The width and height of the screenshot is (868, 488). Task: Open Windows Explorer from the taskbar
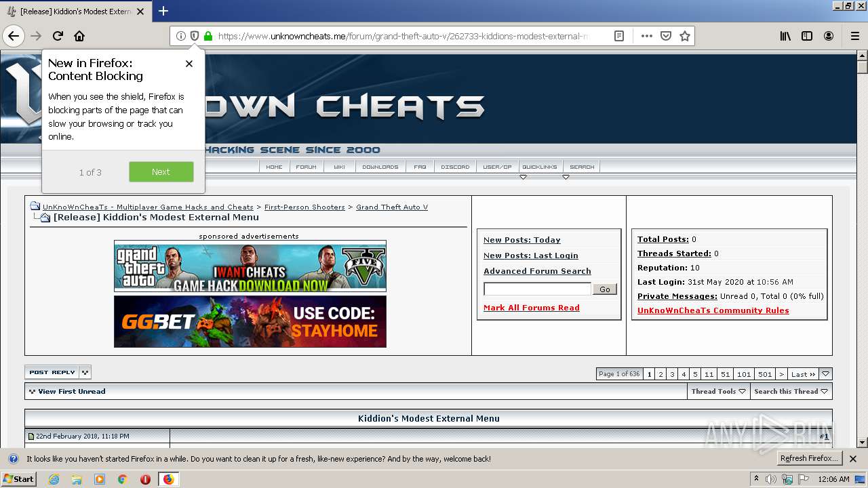(77, 479)
